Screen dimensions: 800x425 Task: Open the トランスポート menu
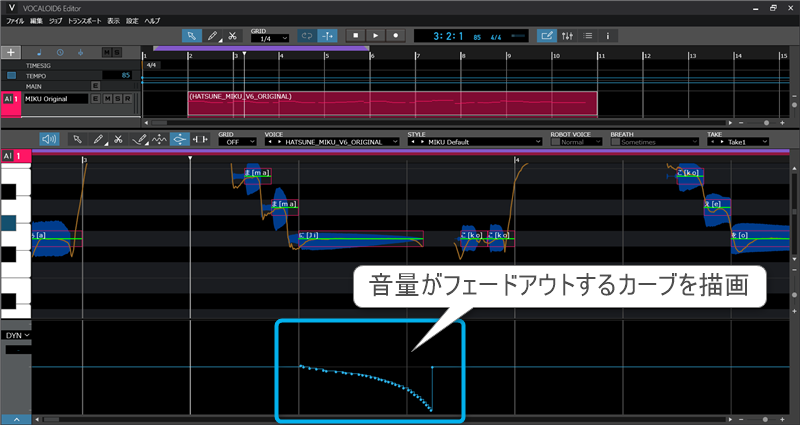[x=85, y=21]
